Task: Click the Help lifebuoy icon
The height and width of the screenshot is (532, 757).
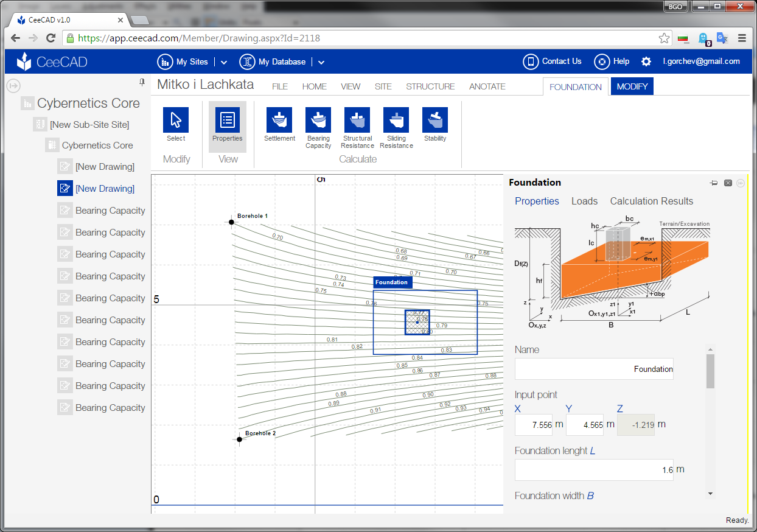Action: [602, 61]
